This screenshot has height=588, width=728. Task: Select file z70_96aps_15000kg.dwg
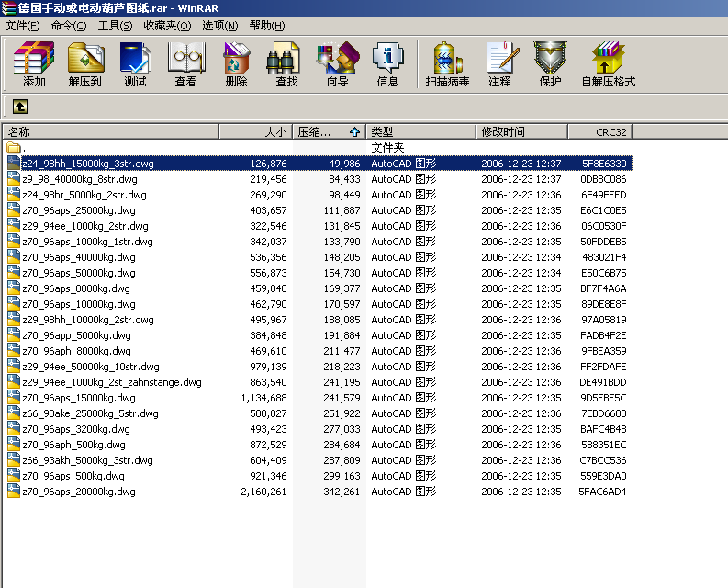pyautogui.click(x=319, y=398)
